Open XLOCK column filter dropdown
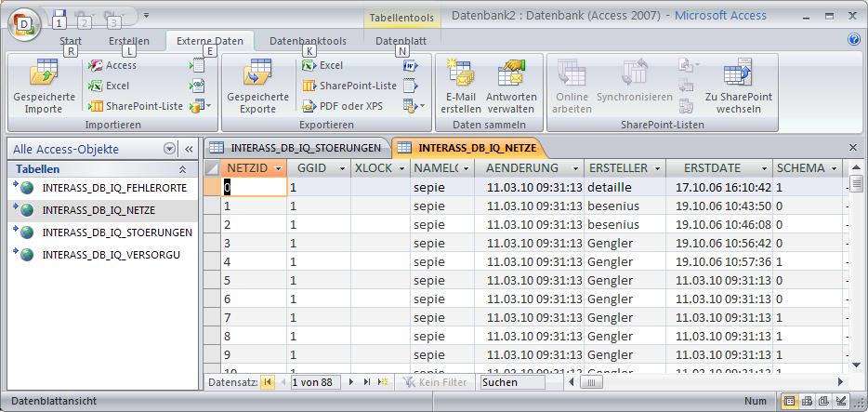 point(401,168)
